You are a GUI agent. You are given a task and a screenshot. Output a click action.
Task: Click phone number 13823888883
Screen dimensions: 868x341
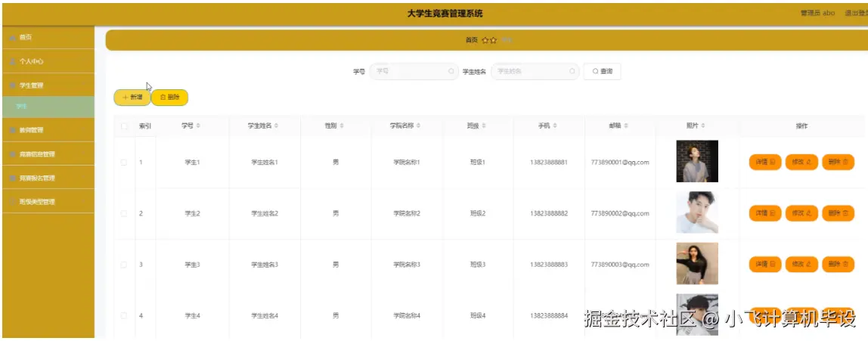pos(549,265)
